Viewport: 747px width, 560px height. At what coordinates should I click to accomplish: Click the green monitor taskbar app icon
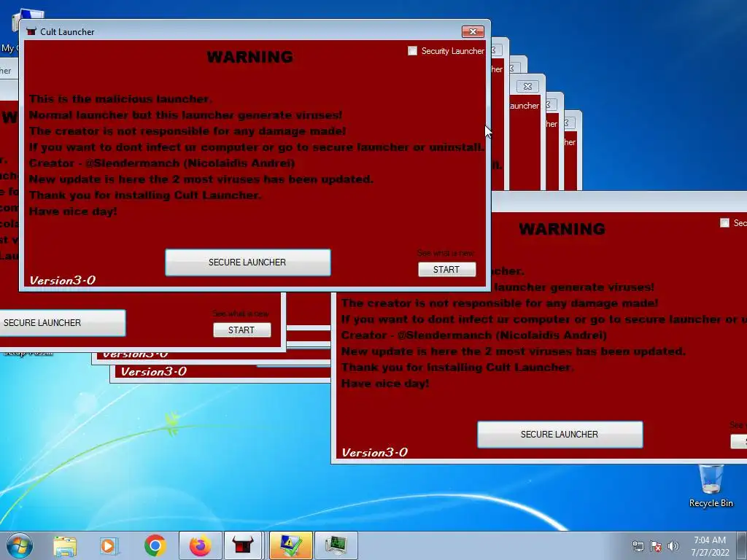336,545
